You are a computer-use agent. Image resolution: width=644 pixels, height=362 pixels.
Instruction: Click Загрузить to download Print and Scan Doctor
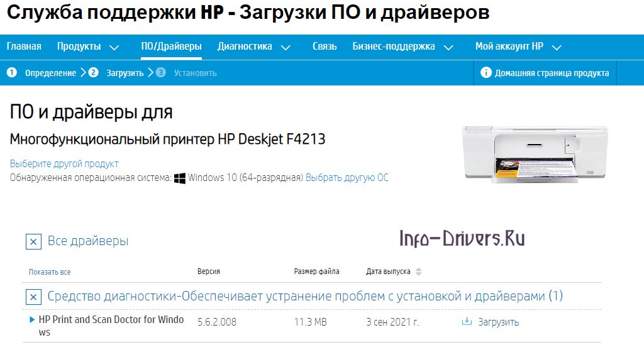click(497, 321)
